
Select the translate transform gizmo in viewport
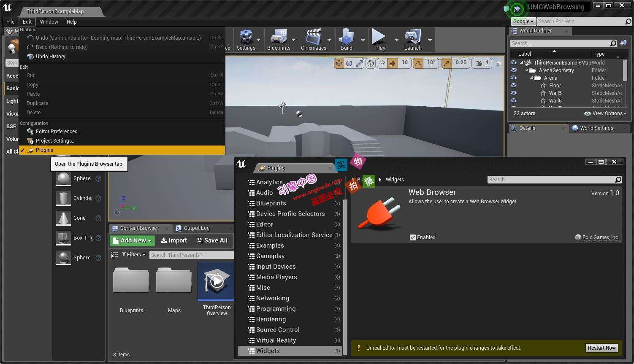pos(339,63)
